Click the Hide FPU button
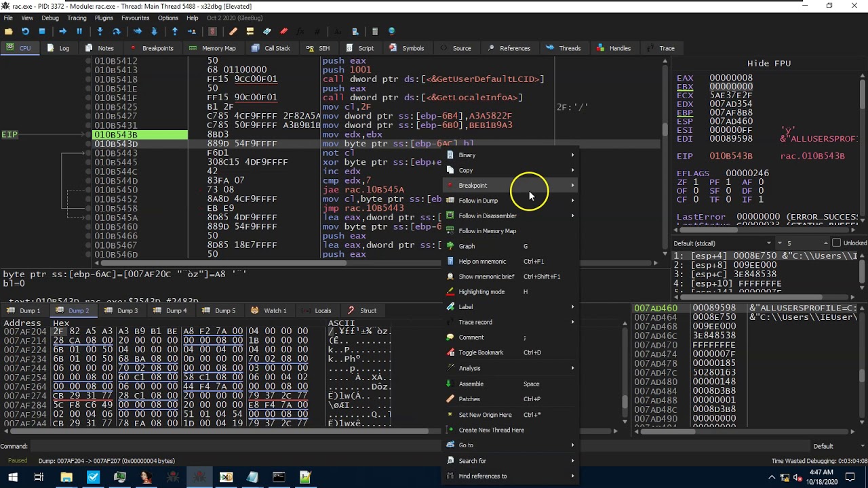This screenshot has width=868, height=488. 768,63
